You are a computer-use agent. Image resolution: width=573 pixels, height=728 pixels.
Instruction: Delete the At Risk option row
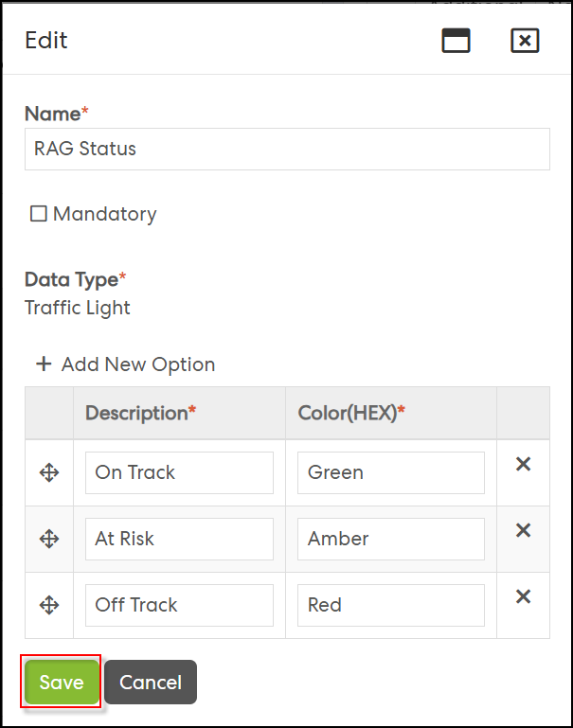pos(524,530)
